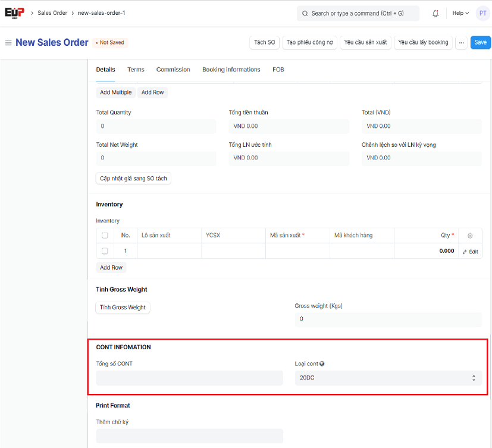Switch to the Terms tab

pyautogui.click(x=136, y=70)
